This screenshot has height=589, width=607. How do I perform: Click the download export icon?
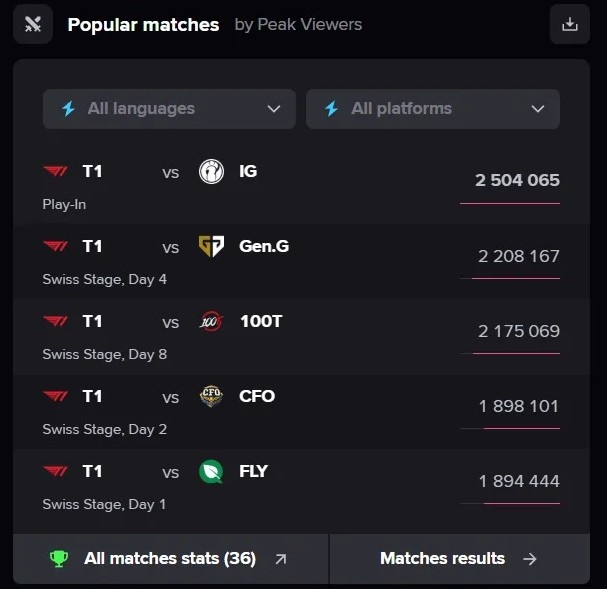point(570,24)
